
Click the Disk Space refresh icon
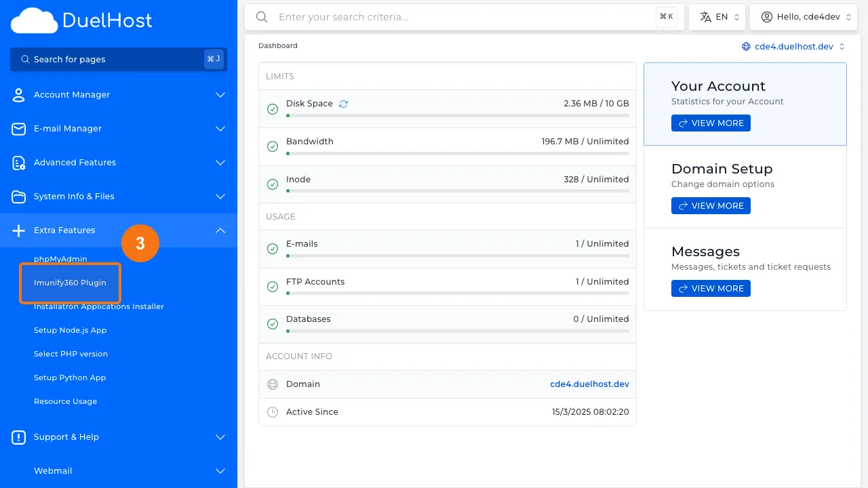pos(343,104)
